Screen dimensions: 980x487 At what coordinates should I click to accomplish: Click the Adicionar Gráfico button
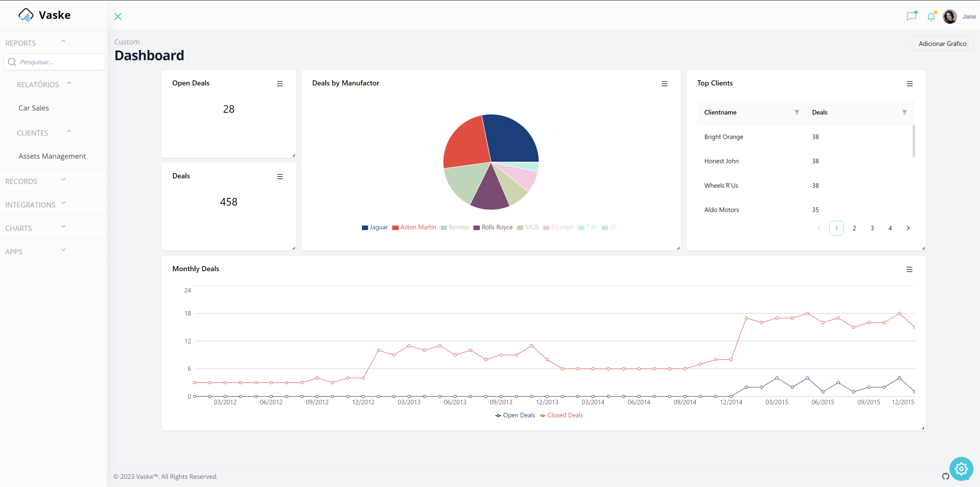pyautogui.click(x=942, y=44)
